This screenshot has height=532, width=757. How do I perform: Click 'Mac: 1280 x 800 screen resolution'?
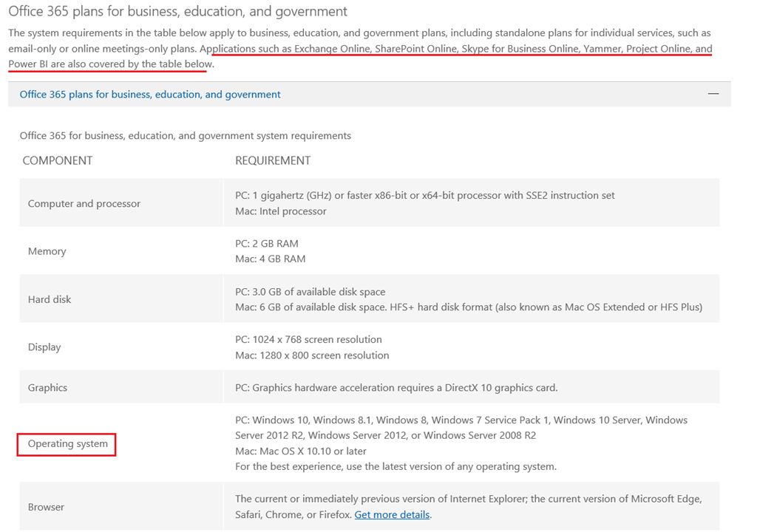point(312,355)
